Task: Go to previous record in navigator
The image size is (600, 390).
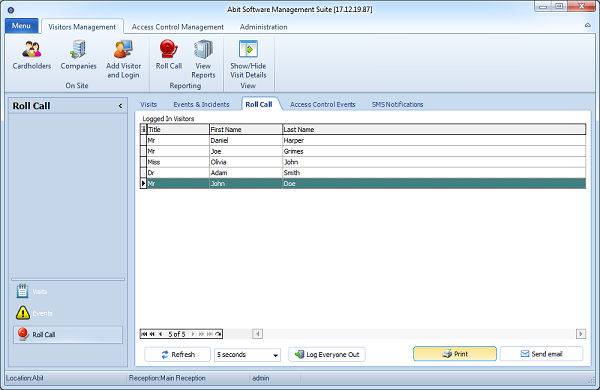Action: tap(160, 334)
